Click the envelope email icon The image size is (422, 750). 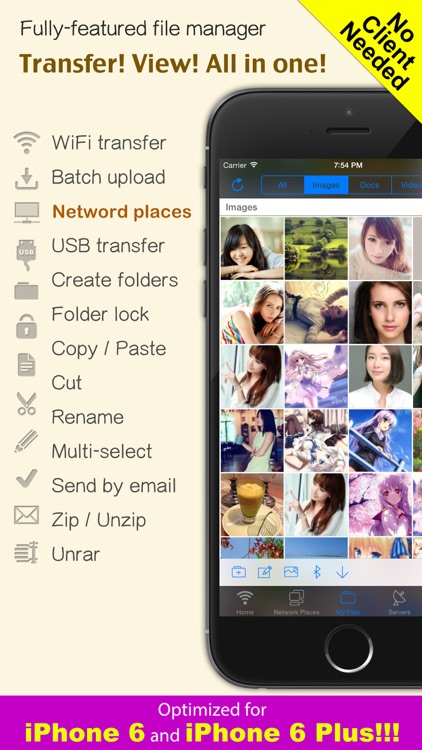(x=26, y=515)
